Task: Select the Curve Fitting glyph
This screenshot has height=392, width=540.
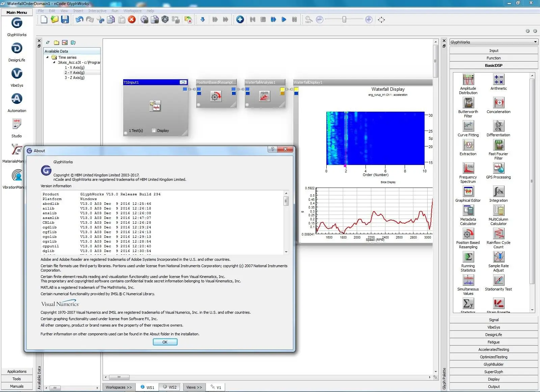Action: point(468,129)
